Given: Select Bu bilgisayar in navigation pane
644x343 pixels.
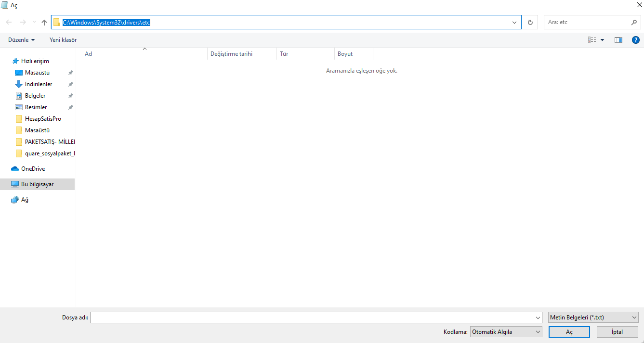Looking at the screenshot, I should pyautogui.click(x=37, y=184).
